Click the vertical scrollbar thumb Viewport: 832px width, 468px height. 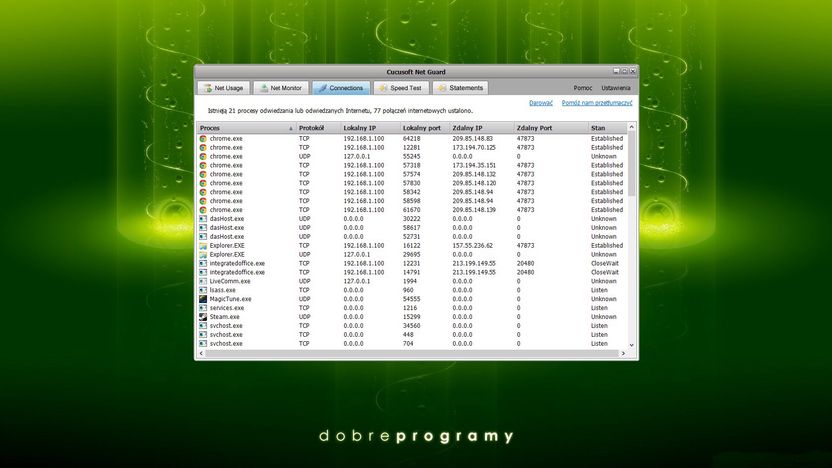click(x=631, y=164)
